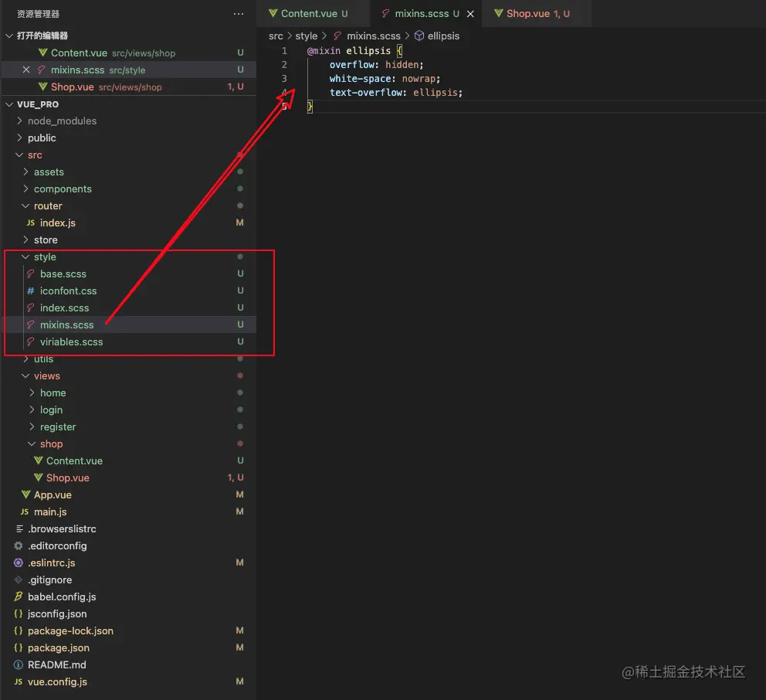Expand the public folder

coord(19,138)
